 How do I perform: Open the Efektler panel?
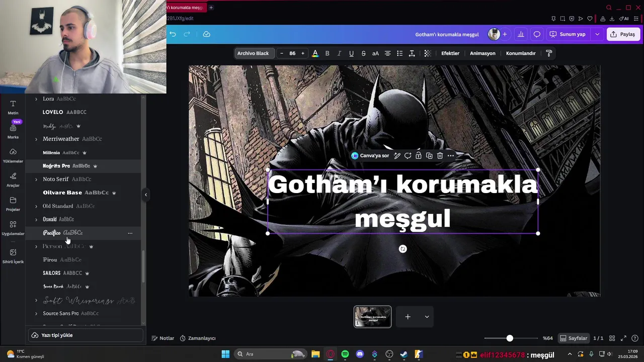[450, 53]
